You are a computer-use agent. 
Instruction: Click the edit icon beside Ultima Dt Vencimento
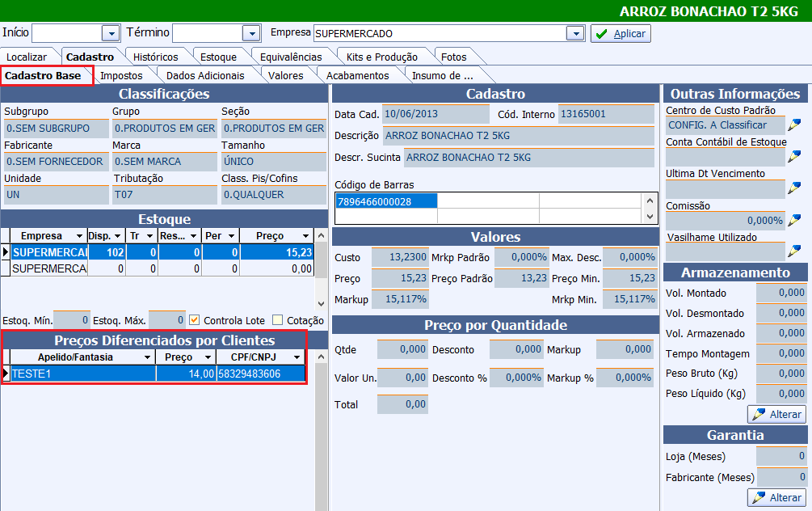(796, 188)
